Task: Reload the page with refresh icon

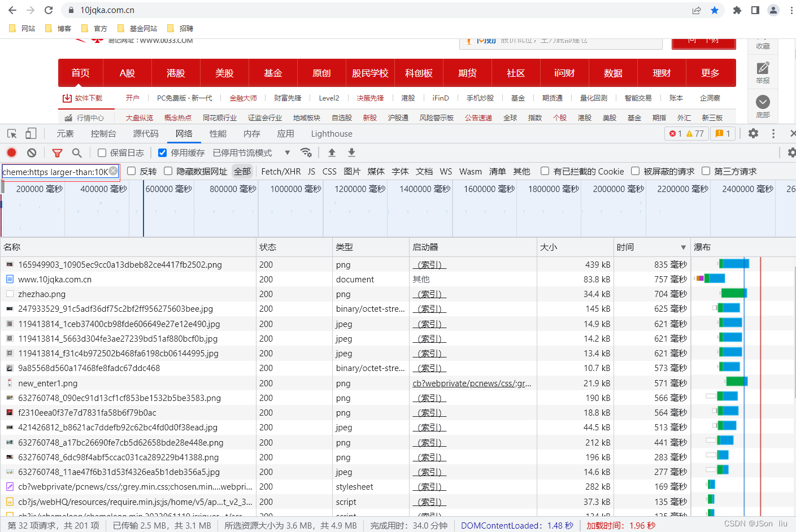Action: [x=49, y=10]
